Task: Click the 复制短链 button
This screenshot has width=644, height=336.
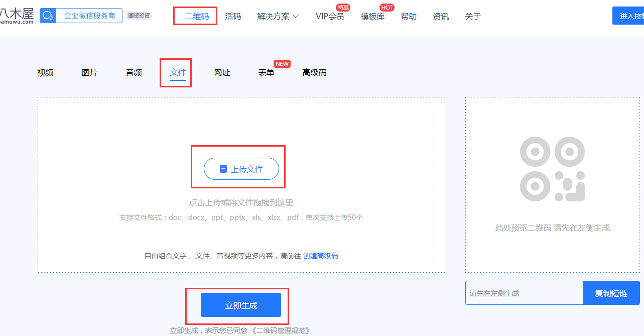Action: (611, 293)
